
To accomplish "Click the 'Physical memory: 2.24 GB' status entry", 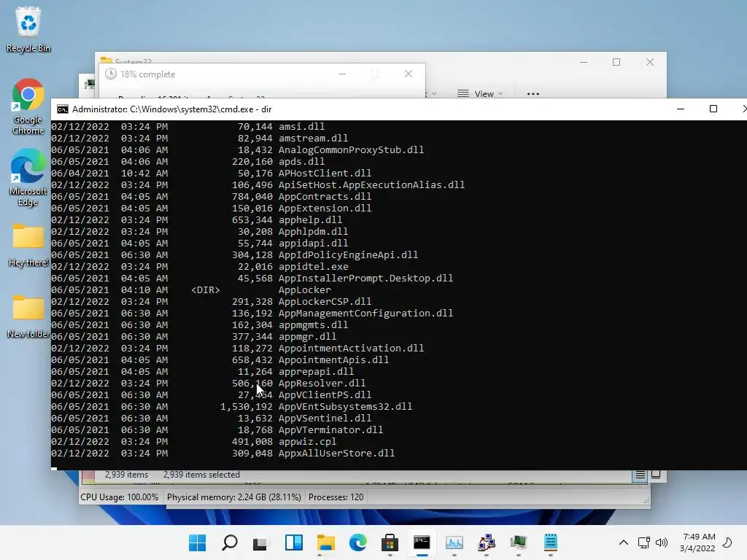I will click(x=234, y=497).
